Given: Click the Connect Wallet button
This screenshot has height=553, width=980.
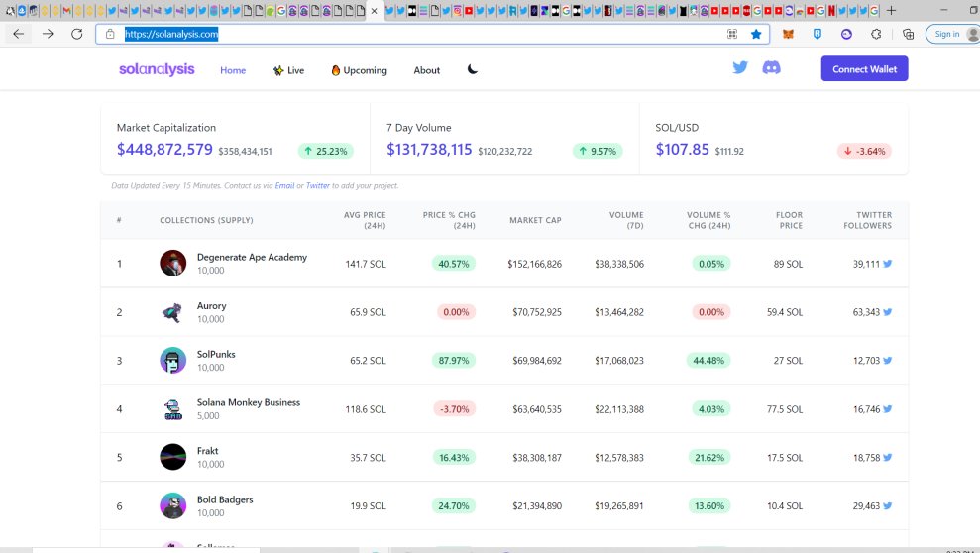Looking at the screenshot, I should 864,68.
